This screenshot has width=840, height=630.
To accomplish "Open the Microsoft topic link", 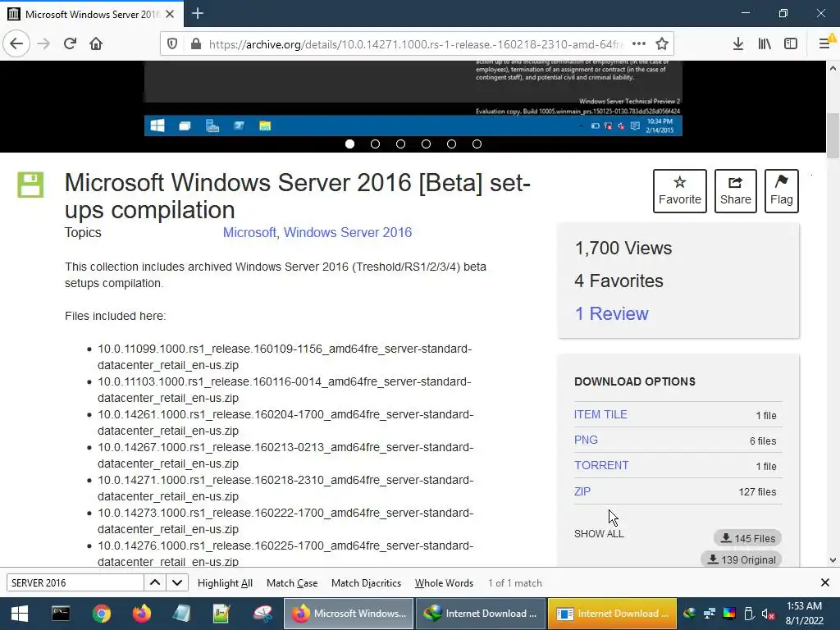I will (249, 232).
